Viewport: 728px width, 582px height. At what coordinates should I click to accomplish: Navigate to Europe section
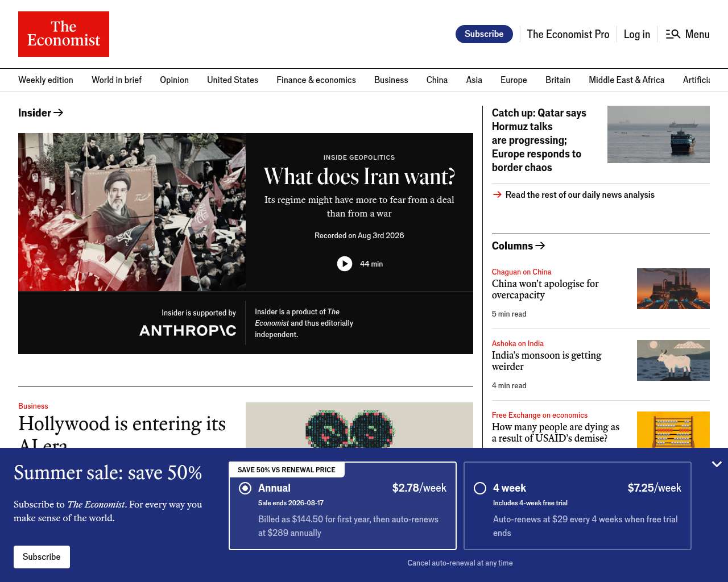point(514,80)
